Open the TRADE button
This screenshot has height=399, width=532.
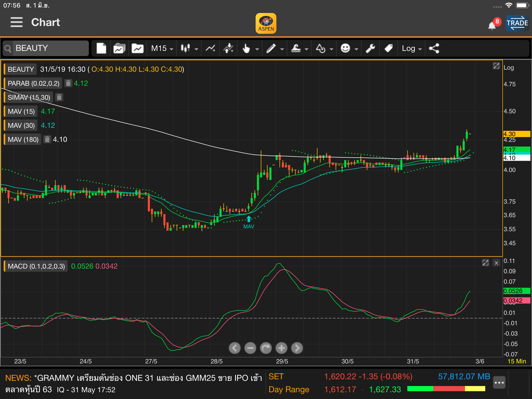tap(517, 23)
